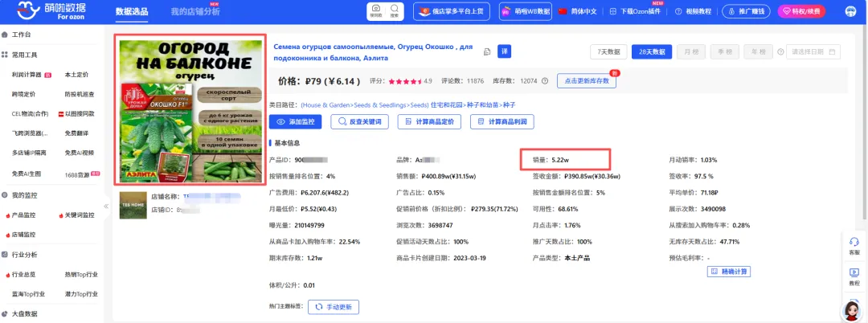Screen dimensions: 868x323
Task: Click 计算商品利润 button
Action: coord(502,121)
